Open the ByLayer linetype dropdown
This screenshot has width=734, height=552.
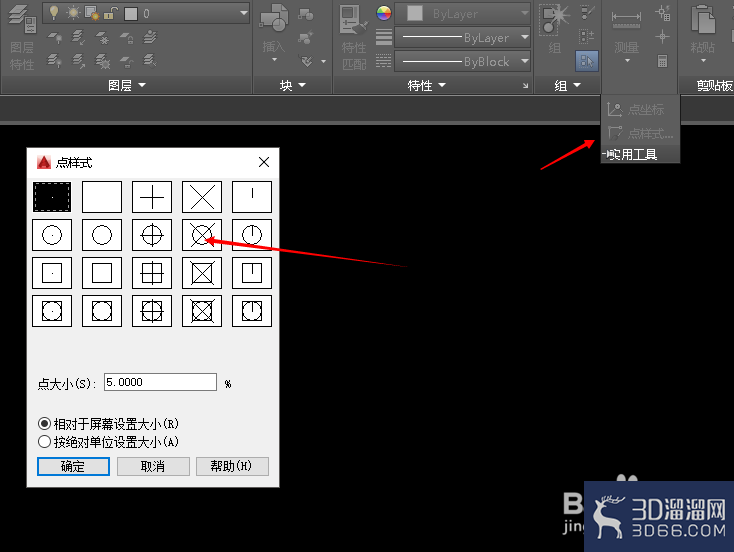[462, 37]
